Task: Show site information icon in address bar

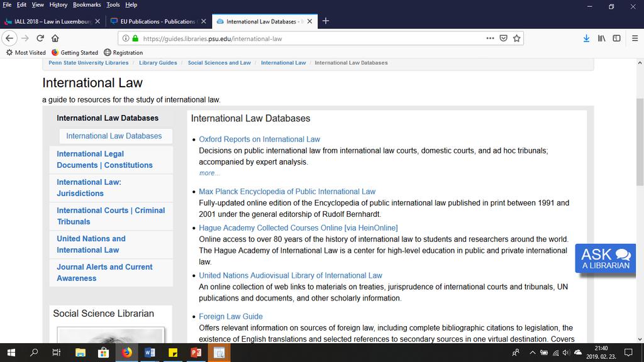Action: (x=126, y=38)
